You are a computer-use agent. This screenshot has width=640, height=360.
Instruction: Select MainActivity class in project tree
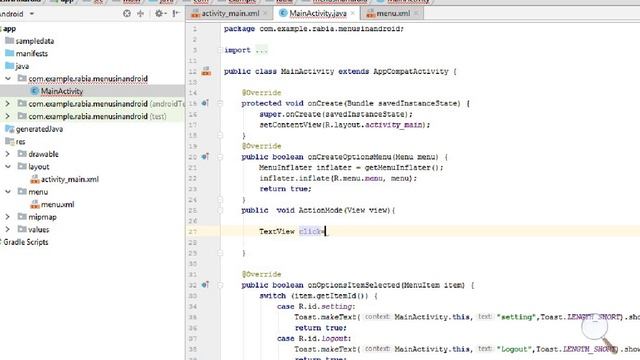[62, 91]
